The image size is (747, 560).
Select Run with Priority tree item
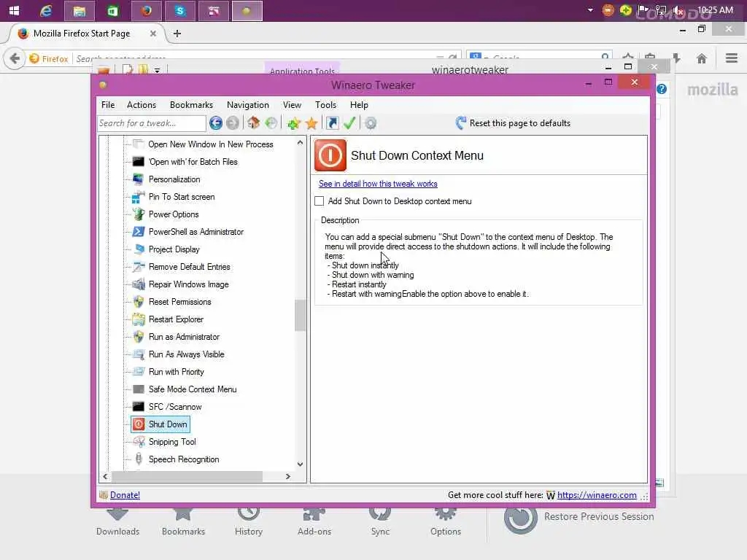coord(177,371)
